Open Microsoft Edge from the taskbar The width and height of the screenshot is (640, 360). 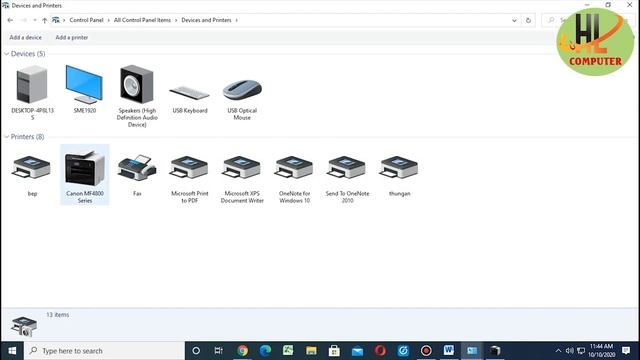[265, 351]
